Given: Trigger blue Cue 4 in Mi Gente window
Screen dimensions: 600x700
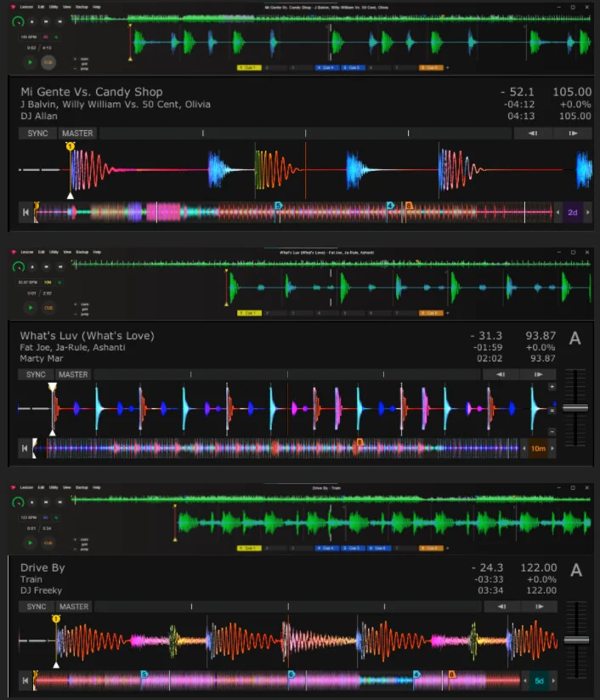Looking at the screenshot, I should pos(327,67).
